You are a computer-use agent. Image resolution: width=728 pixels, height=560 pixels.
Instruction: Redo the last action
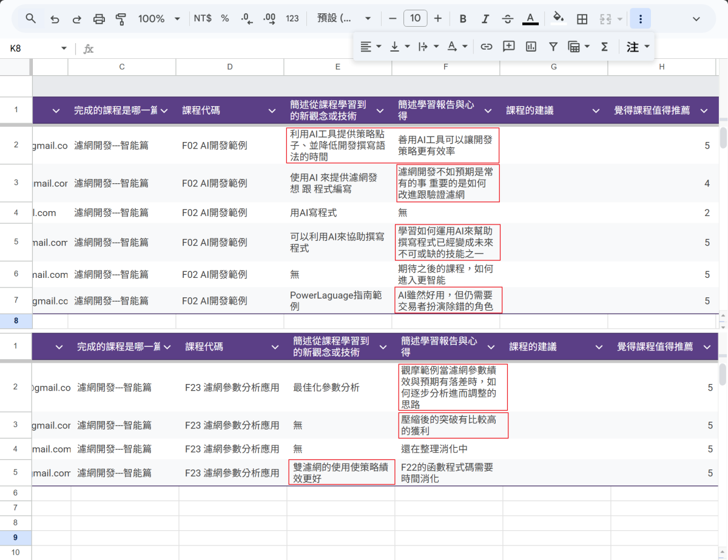[76, 19]
